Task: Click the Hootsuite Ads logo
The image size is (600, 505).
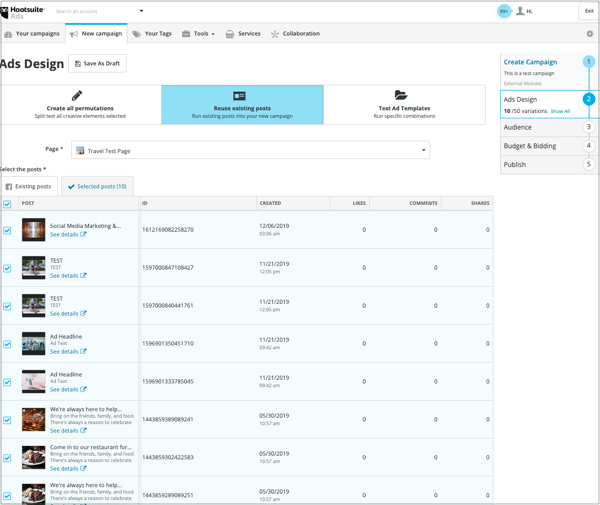Action: pos(23,12)
